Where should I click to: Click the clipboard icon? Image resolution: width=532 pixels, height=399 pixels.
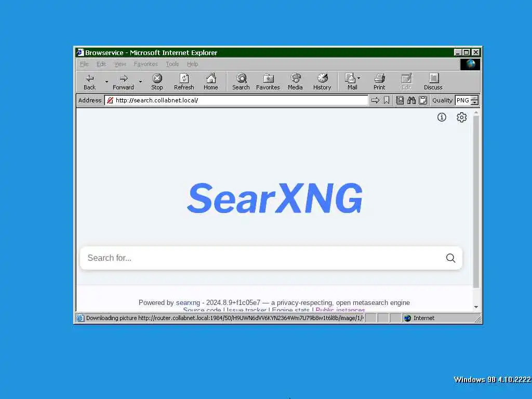[423, 100]
